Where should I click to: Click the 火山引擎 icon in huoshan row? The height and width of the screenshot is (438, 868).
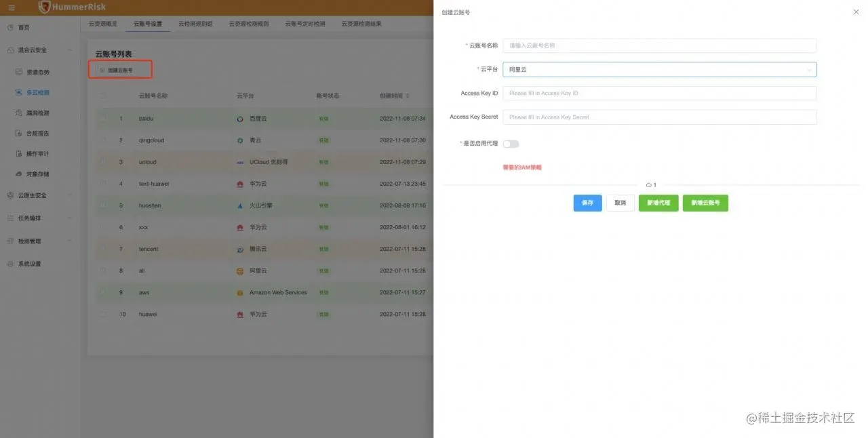pos(240,205)
